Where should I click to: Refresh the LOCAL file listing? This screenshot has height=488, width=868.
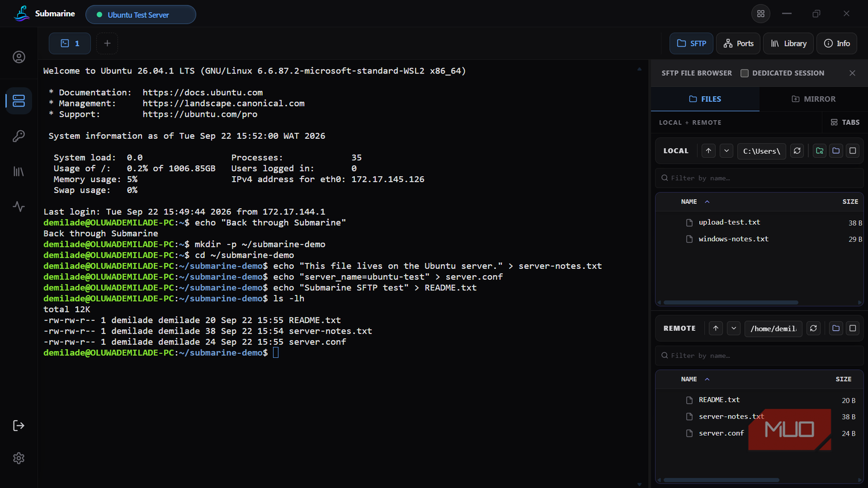[x=797, y=151]
